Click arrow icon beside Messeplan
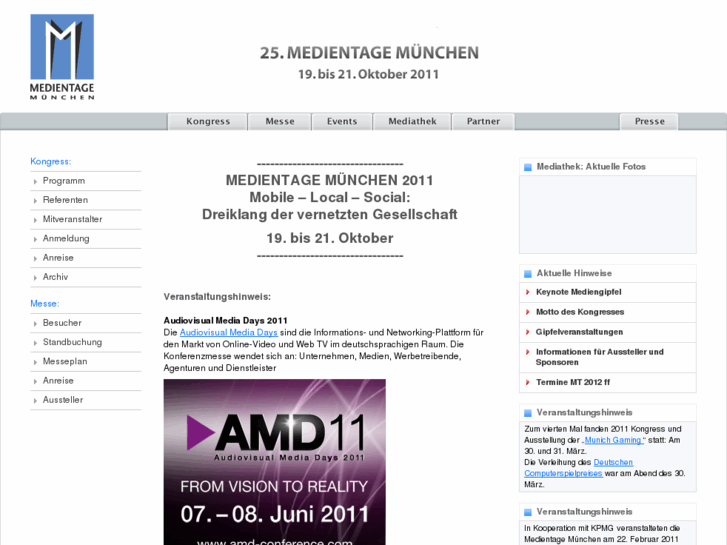Screen dimensions: 727x545 click(x=35, y=362)
